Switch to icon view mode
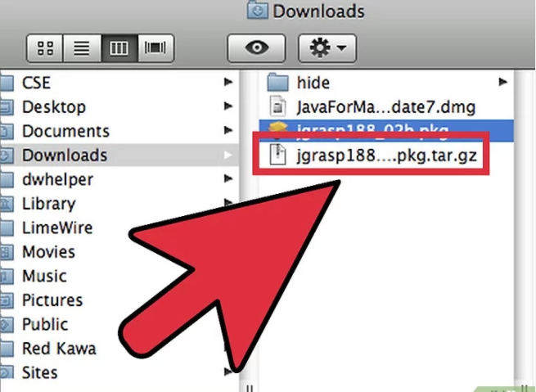 [x=45, y=49]
